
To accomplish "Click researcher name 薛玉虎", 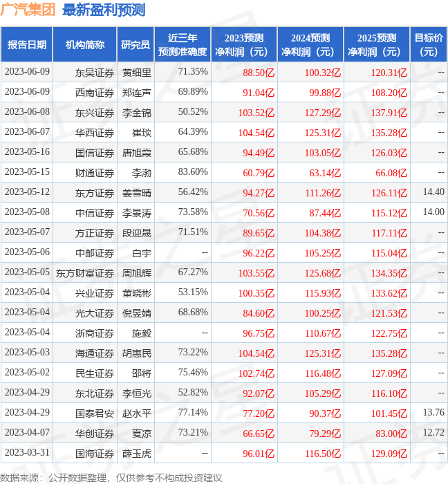I will click(137, 454).
